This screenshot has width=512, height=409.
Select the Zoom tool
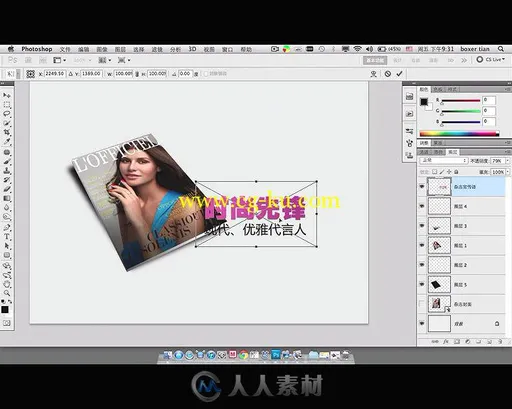(x=7, y=293)
